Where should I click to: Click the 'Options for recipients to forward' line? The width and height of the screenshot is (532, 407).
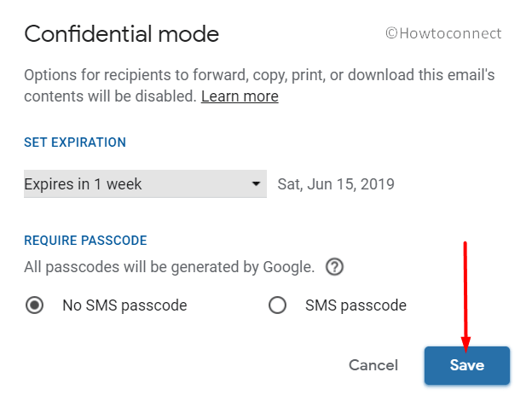[259, 75]
